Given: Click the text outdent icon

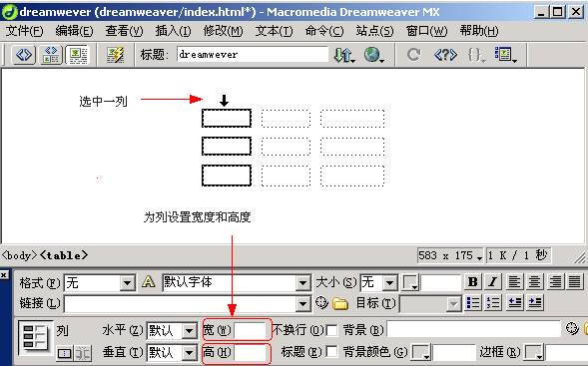Looking at the screenshot, I should [x=515, y=302].
